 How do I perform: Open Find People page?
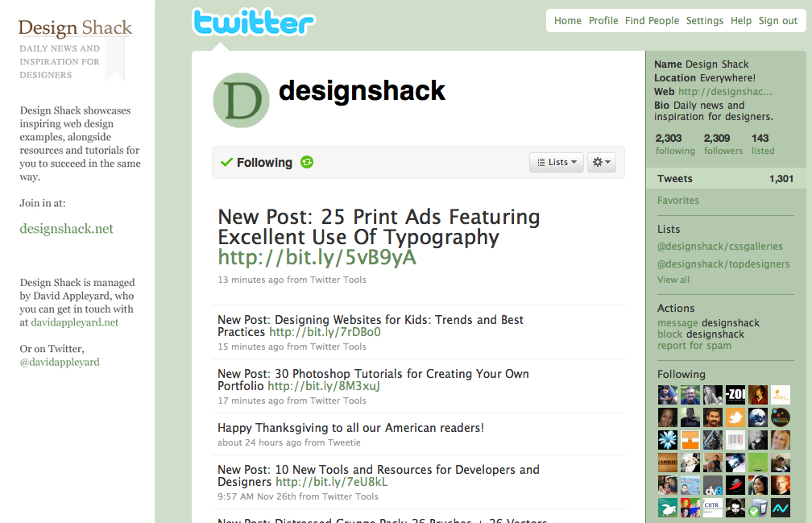click(x=652, y=21)
